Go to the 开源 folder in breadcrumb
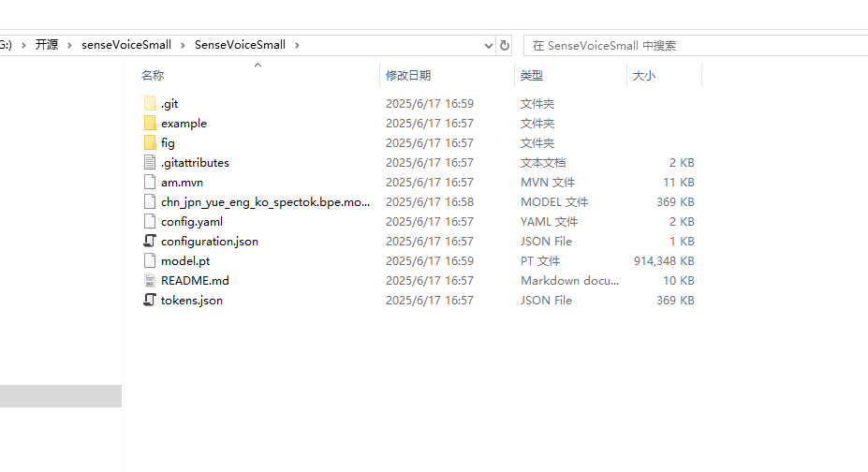 [47, 45]
